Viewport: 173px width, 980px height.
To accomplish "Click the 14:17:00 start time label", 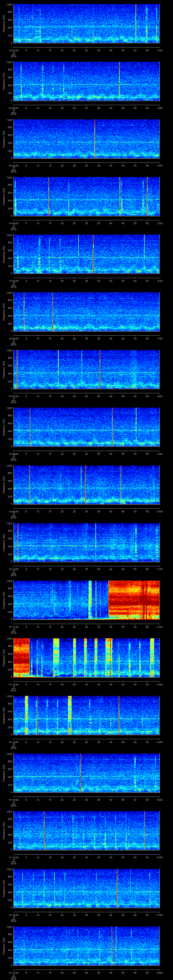I will (13, 972).
